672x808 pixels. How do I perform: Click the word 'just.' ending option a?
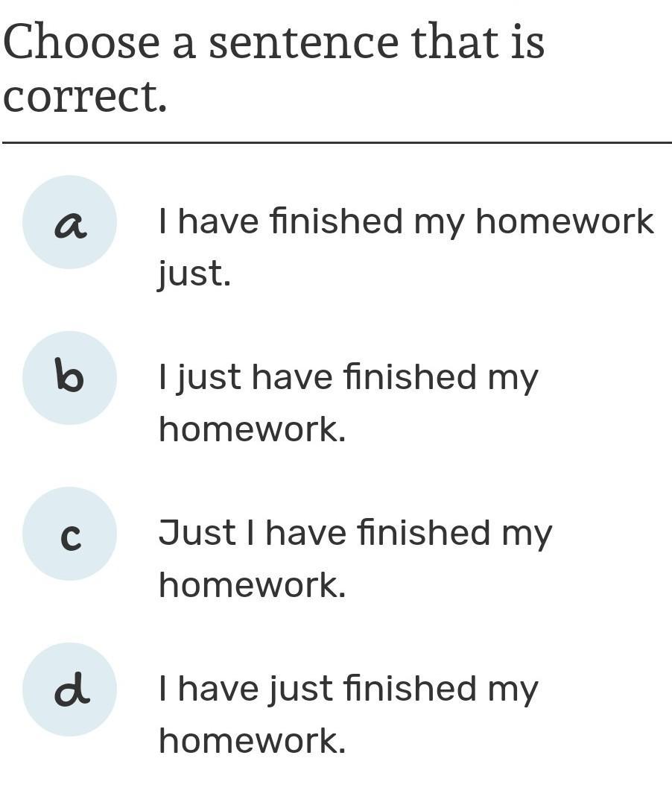pyautogui.click(x=194, y=274)
